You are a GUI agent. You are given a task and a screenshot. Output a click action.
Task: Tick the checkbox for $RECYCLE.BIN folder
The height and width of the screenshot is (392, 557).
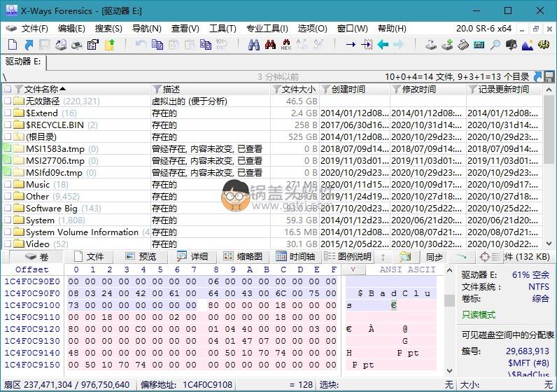[x=8, y=125]
